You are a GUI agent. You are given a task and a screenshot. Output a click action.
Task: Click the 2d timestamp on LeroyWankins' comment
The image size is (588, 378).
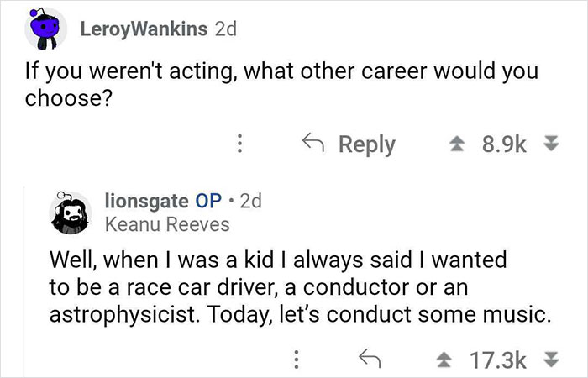tap(226, 29)
